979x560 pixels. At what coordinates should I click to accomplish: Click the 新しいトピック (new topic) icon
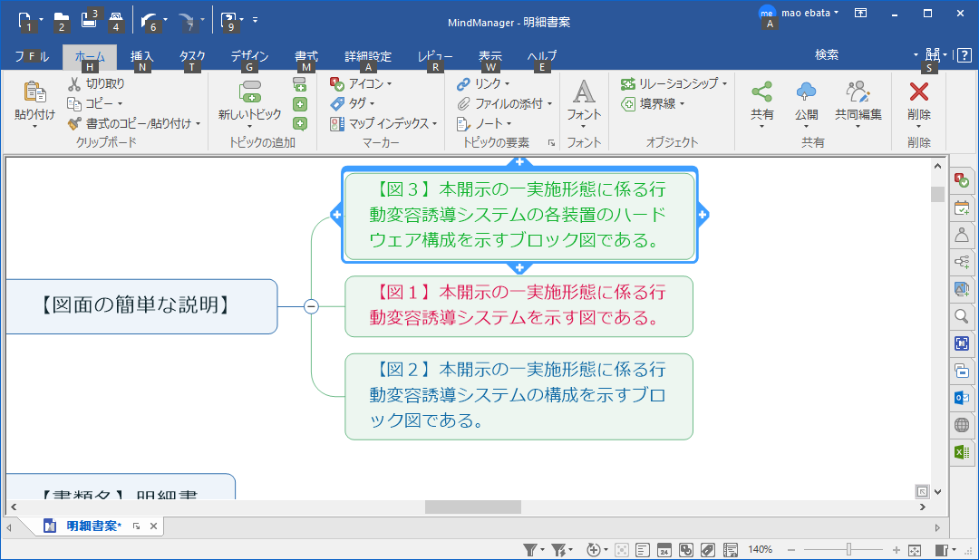pyautogui.click(x=249, y=91)
